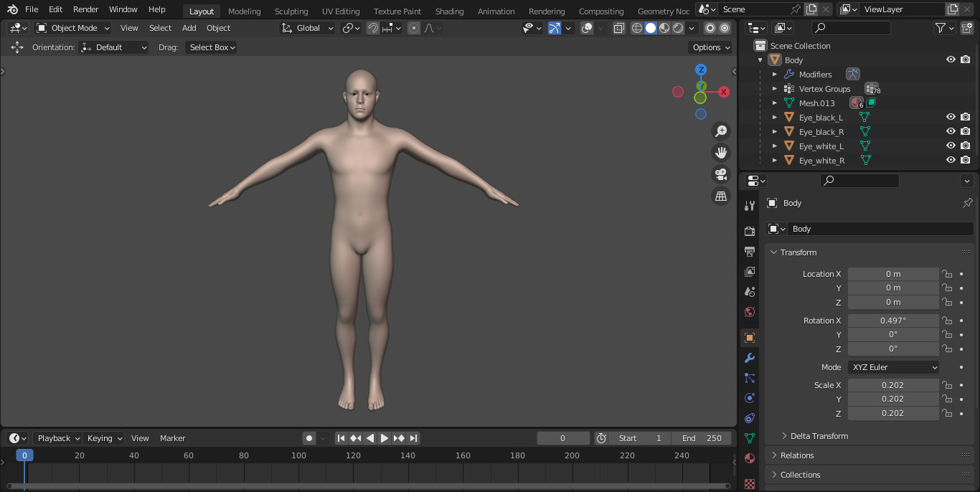Screen dimensions: 980x492
Task: Toggle the show gizmo button
Action: point(554,28)
